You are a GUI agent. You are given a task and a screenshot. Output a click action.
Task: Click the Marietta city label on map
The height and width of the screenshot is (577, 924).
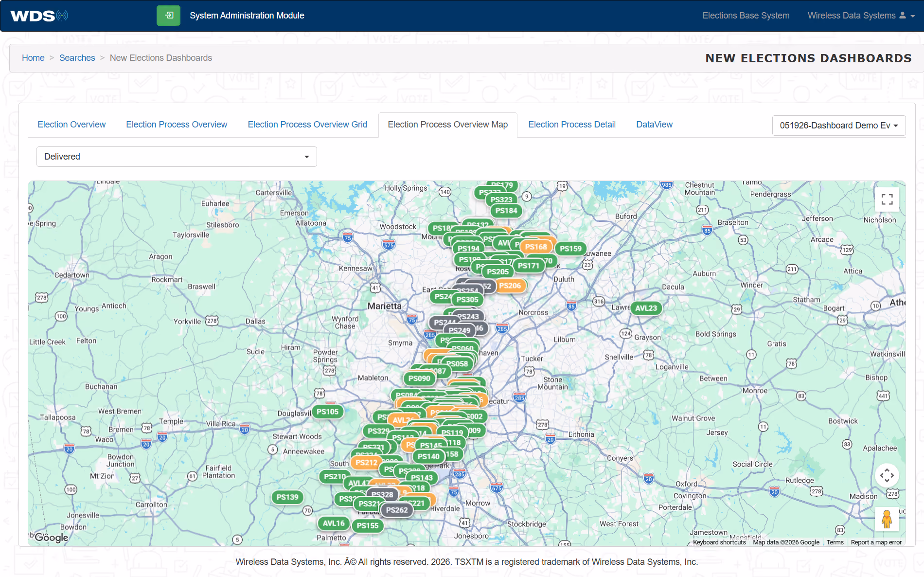385,306
